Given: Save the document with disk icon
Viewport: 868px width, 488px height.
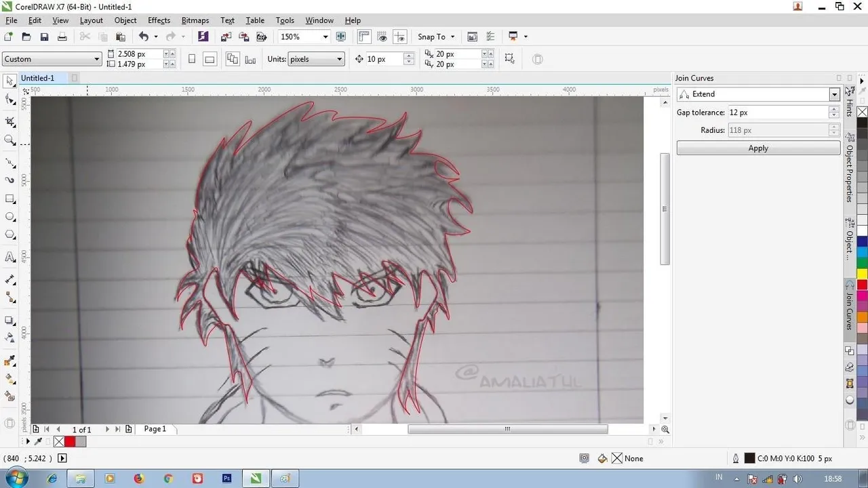Looking at the screenshot, I should point(44,37).
